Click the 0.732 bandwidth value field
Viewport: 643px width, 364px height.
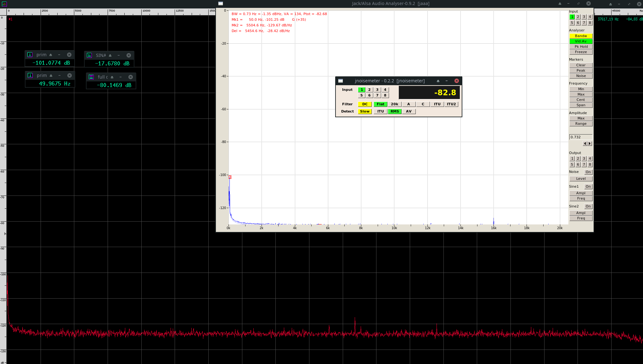tap(581, 137)
